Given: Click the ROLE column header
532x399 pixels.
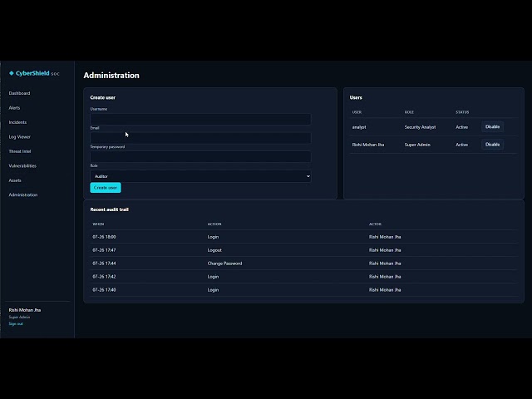Looking at the screenshot, I should pyautogui.click(x=409, y=112).
